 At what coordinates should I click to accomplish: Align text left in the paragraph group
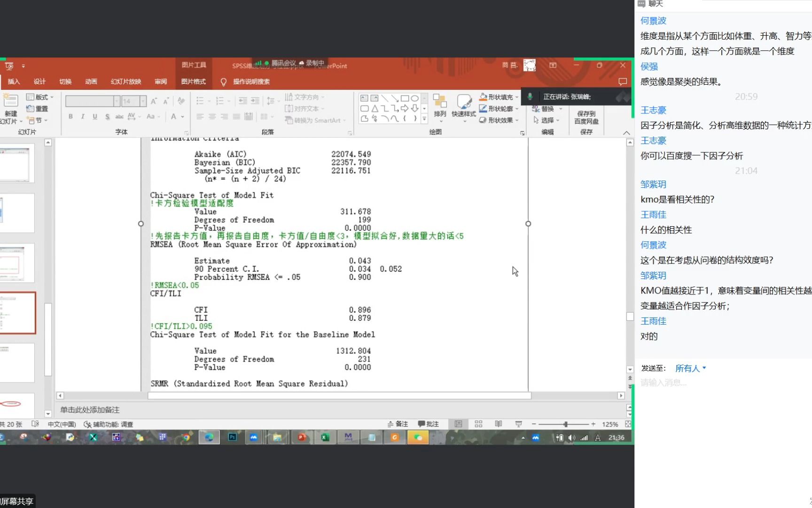[200, 116]
